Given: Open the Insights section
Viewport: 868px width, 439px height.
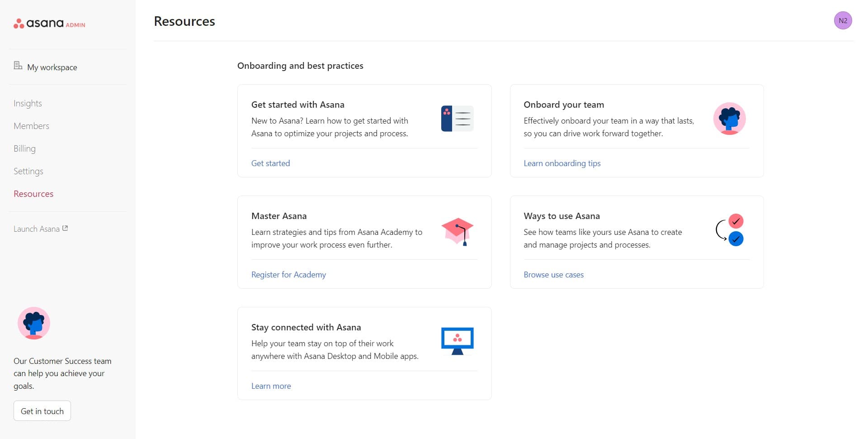Looking at the screenshot, I should point(28,103).
